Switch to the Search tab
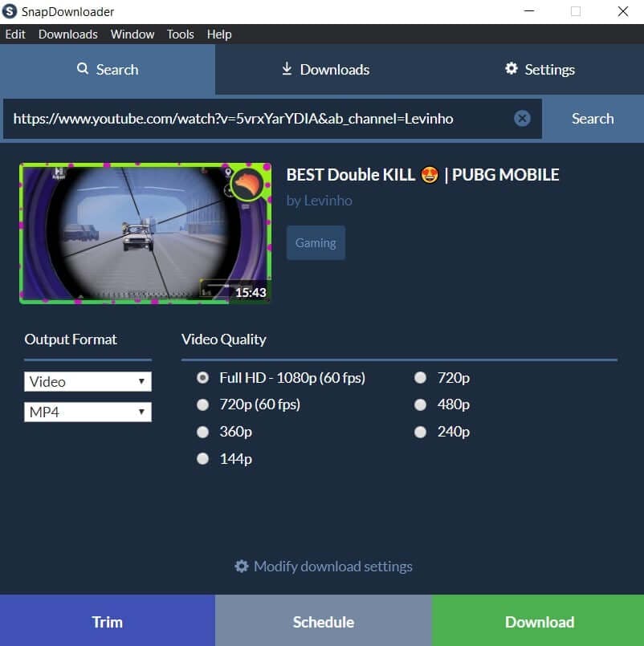Image resolution: width=644 pixels, height=646 pixels. (x=108, y=69)
